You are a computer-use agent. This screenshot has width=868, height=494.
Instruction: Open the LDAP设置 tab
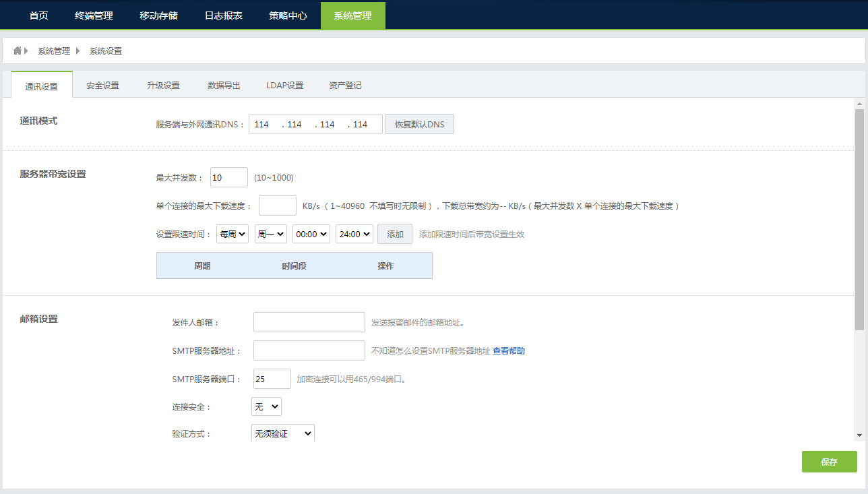coord(284,86)
